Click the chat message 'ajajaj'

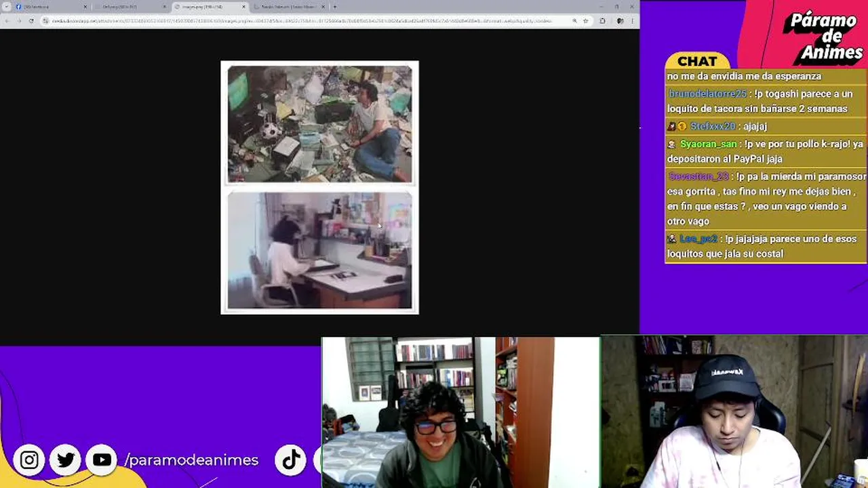pos(755,126)
